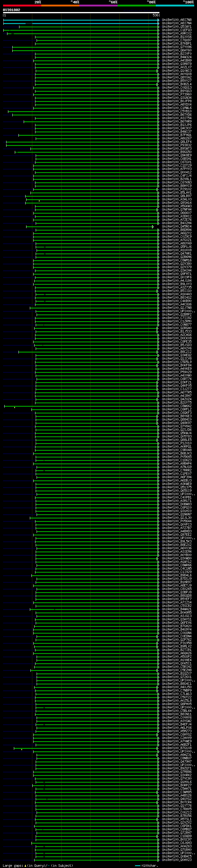Select hit label UniRef100_C7RAV5
This screenshot has height=868, width=197.
pos(177,809)
